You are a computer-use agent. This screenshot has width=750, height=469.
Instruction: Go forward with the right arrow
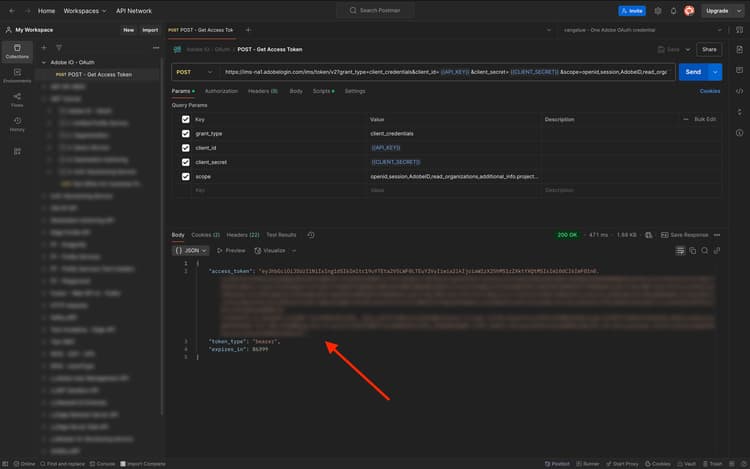[28, 11]
